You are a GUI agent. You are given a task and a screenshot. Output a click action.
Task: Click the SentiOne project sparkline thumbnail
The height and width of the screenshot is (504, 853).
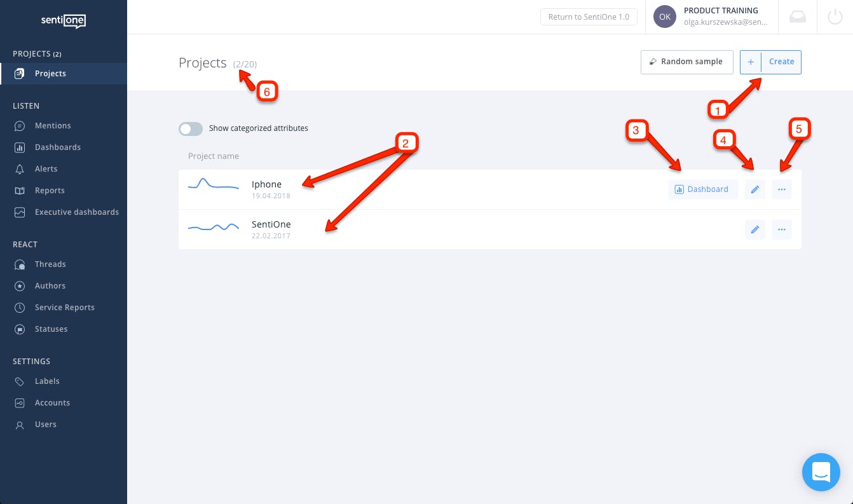pyautogui.click(x=214, y=227)
